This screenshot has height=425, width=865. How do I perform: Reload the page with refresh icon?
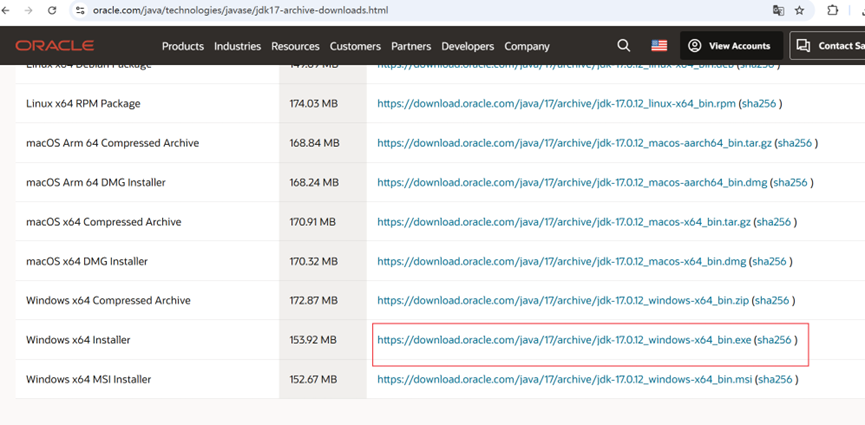[x=52, y=10]
